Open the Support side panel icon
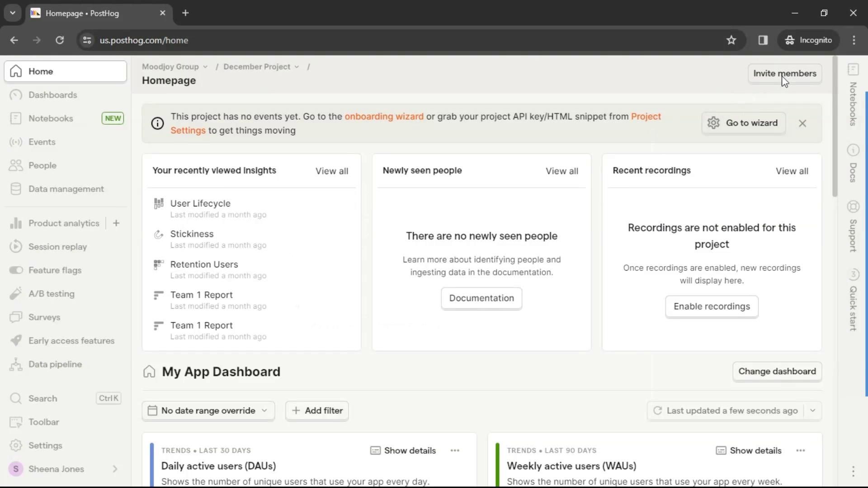Viewport: 868px width, 488px height. [x=853, y=206]
